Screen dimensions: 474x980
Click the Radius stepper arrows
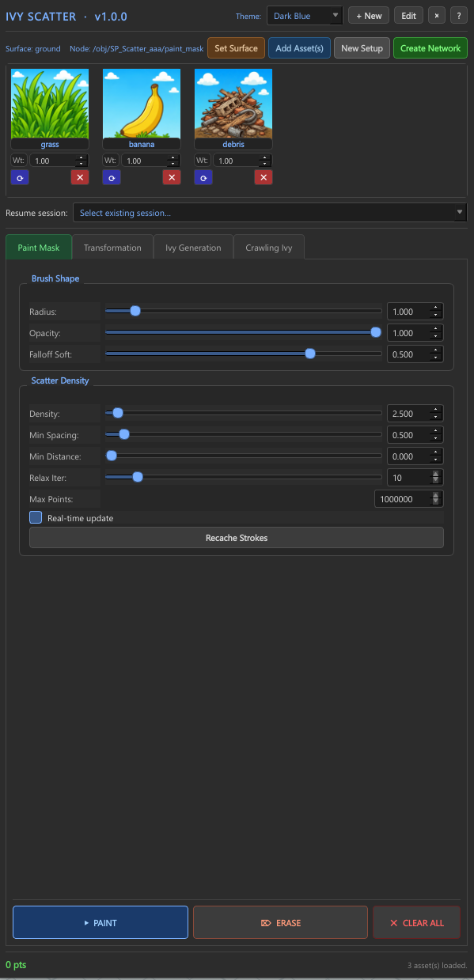(435, 312)
